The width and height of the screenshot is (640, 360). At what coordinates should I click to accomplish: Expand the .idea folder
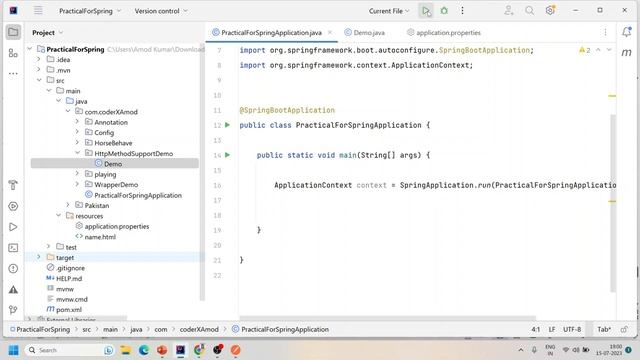click(39, 60)
